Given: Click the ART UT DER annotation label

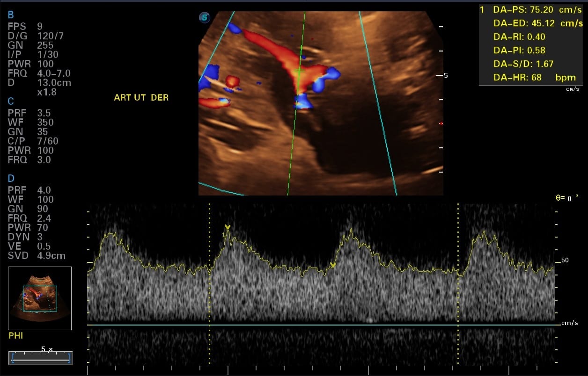Looking at the screenshot, I should pyautogui.click(x=141, y=98).
